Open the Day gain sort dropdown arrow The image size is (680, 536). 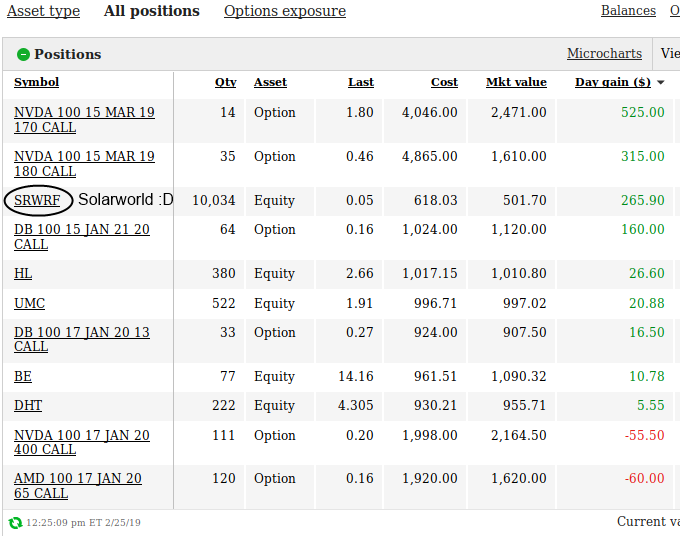click(x=661, y=82)
